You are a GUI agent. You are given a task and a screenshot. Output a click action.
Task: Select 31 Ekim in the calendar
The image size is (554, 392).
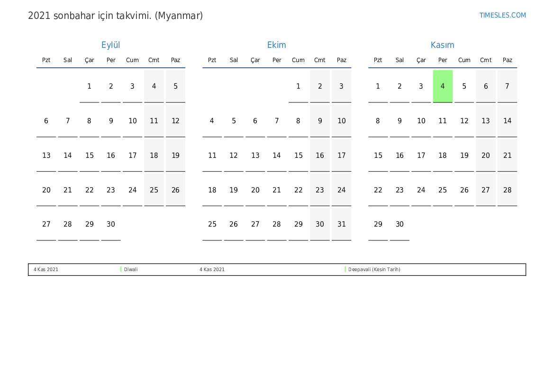pos(341,224)
